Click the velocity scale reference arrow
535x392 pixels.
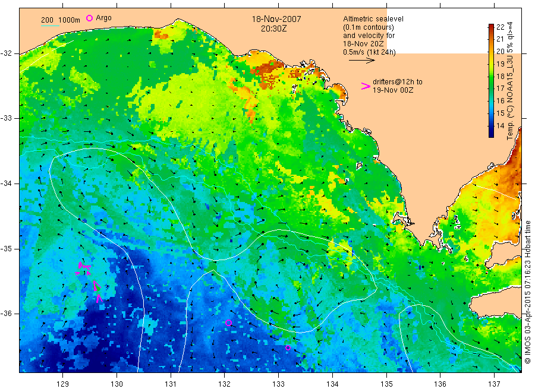[x=362, y=61]
